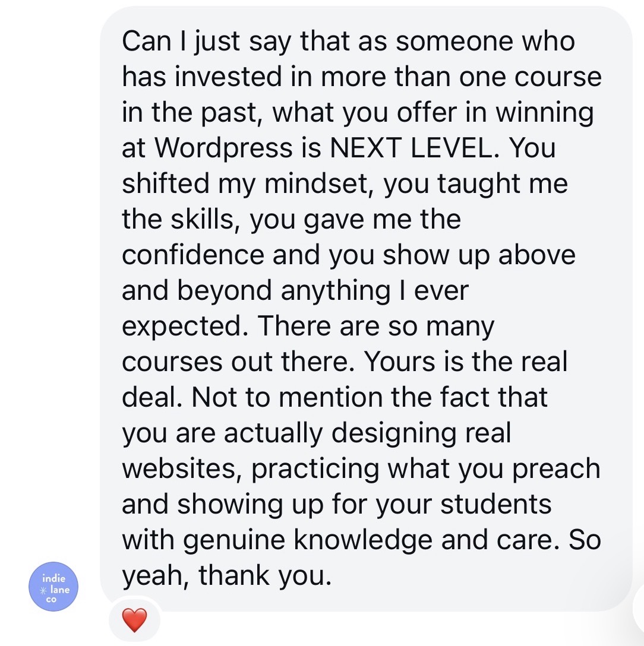The image size is (644, 646).
Task: Click the red heart reaction
Action: 134,621
